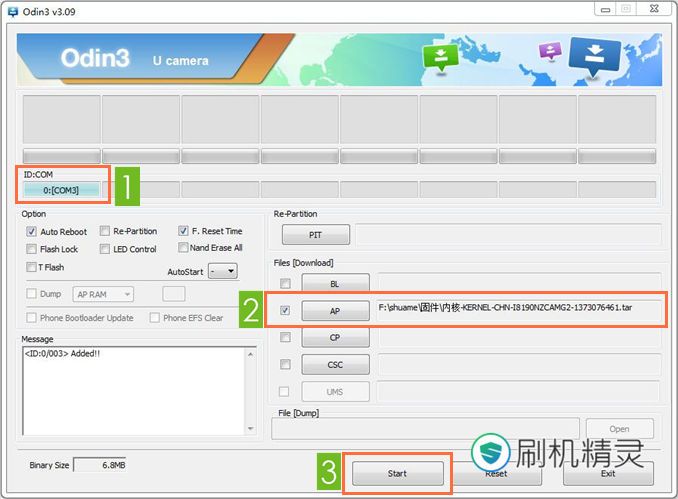Click the CSC file path field
The height and width of the screenshot is (499, 678).
pyautogui.click(x=520, y=364)
